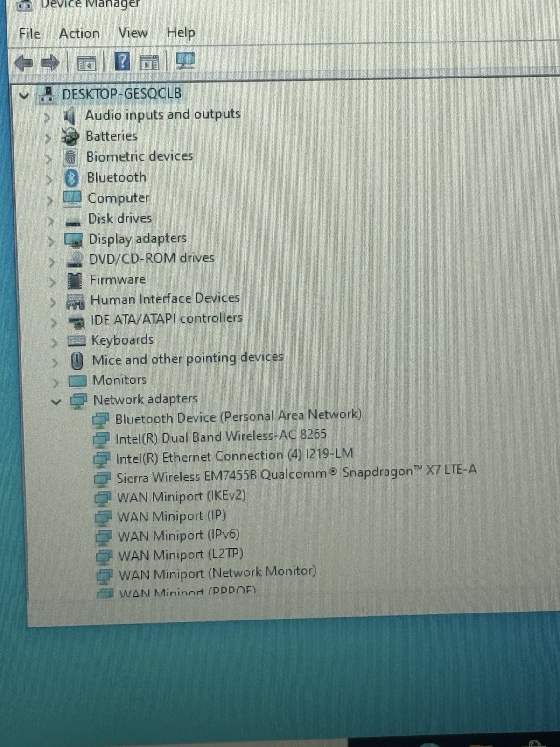
Task: Click the Computer category icon
Action: (x=72, y=199)
